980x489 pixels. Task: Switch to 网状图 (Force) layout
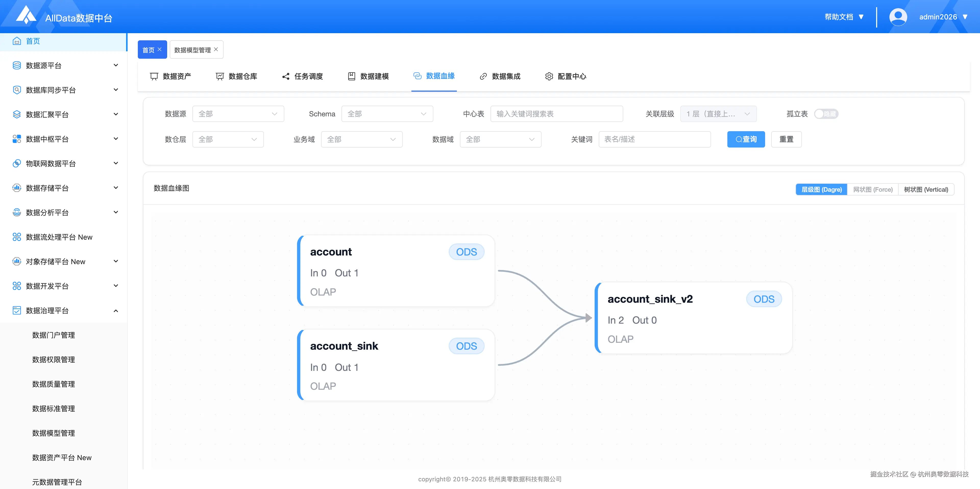872,190
